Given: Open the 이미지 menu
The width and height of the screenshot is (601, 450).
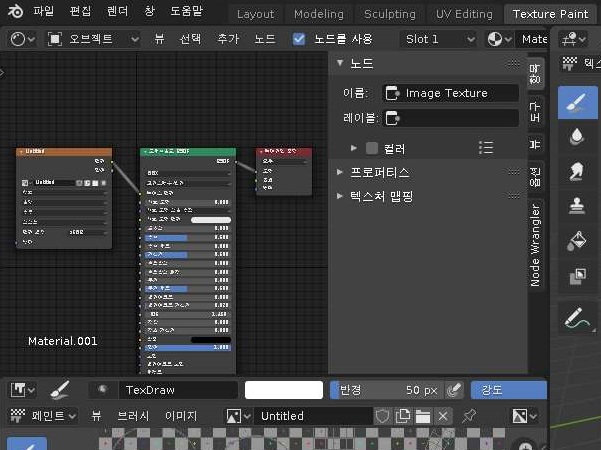Looking at the screenshot, I should 181,416.
